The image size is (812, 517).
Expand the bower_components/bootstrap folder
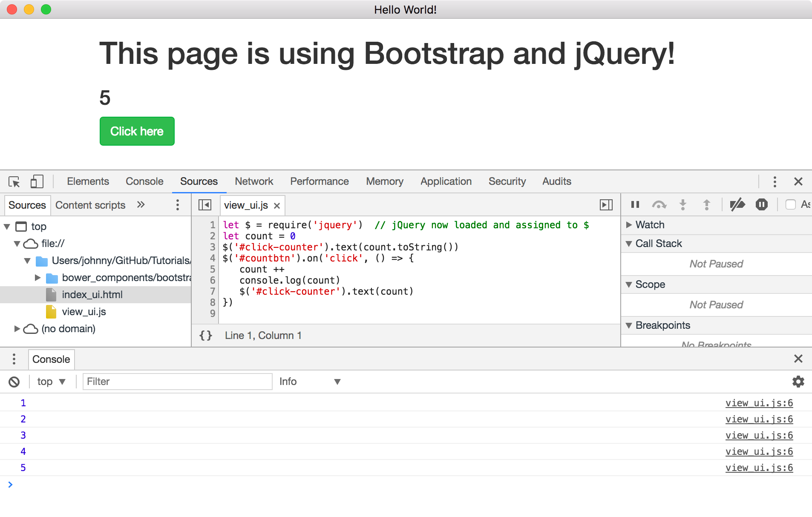[37, 278]
